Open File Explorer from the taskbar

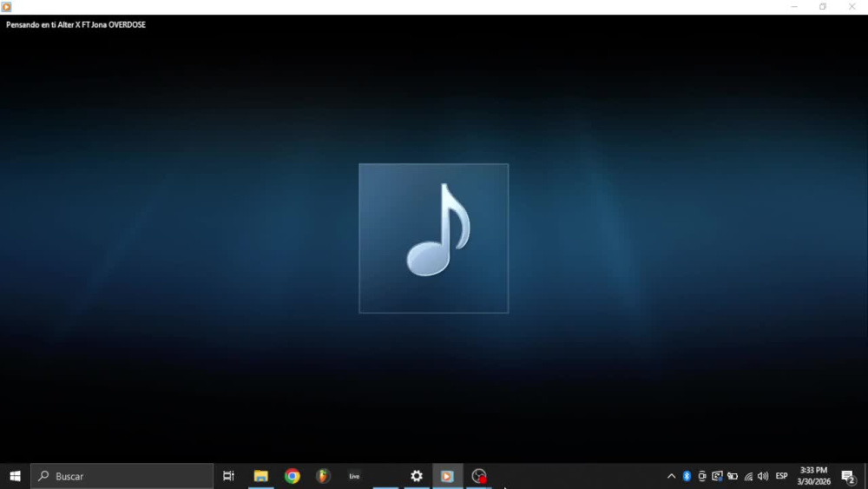(260, 476)
